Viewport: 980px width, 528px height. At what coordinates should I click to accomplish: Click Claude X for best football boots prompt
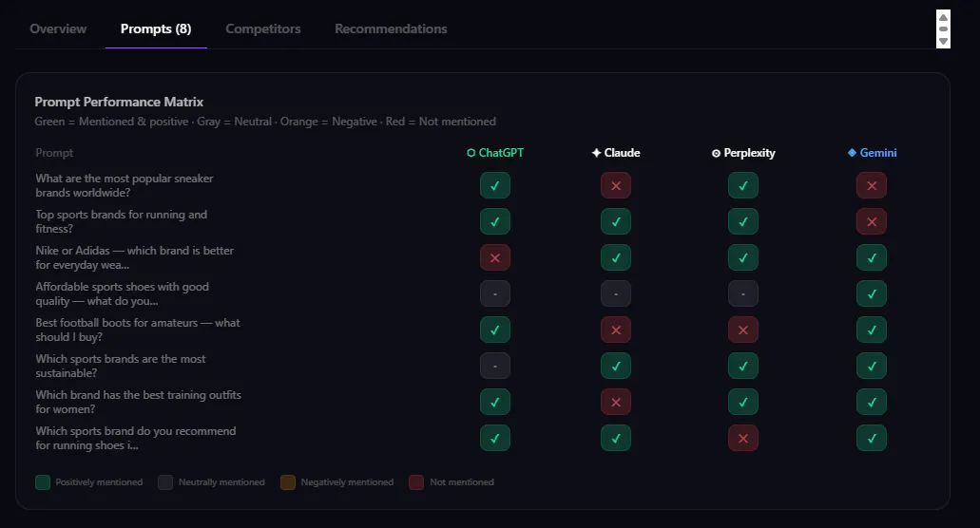pos(616,330)
